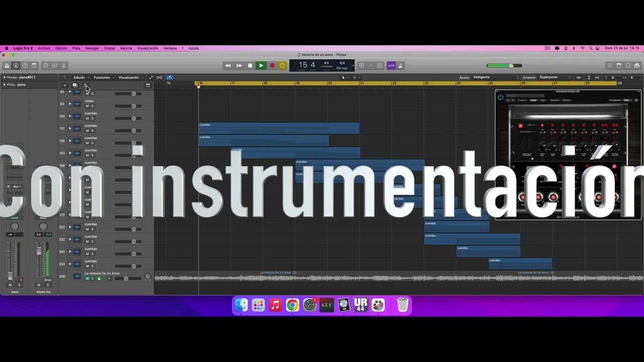
Task: Open the Ventana menu
Action: pos(170,48)
